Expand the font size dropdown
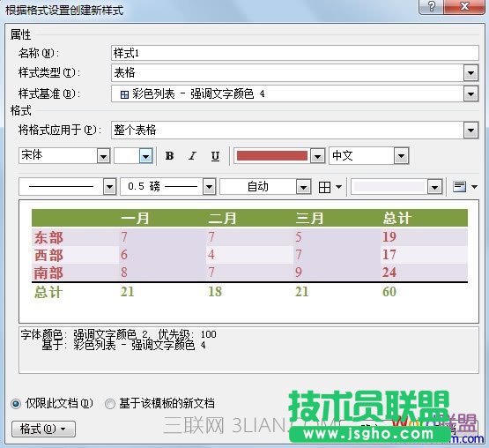489x448 pixels. tap(145, 155)
